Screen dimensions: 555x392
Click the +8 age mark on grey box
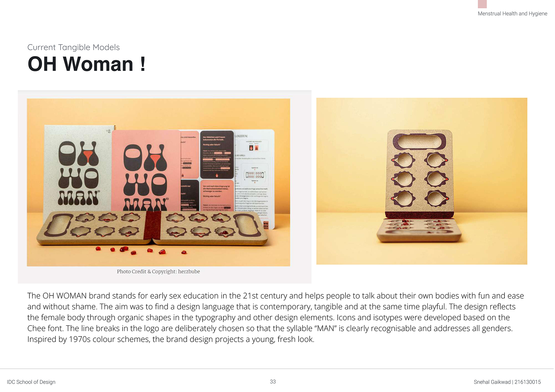(108, 131)
